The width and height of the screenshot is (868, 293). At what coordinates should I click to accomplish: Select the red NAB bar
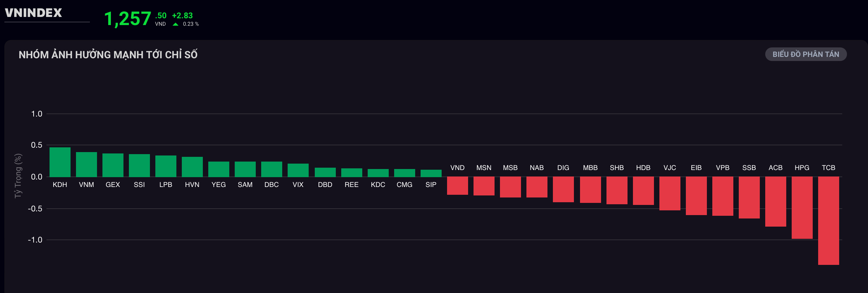pyautogui.click(x=537, y=187)
